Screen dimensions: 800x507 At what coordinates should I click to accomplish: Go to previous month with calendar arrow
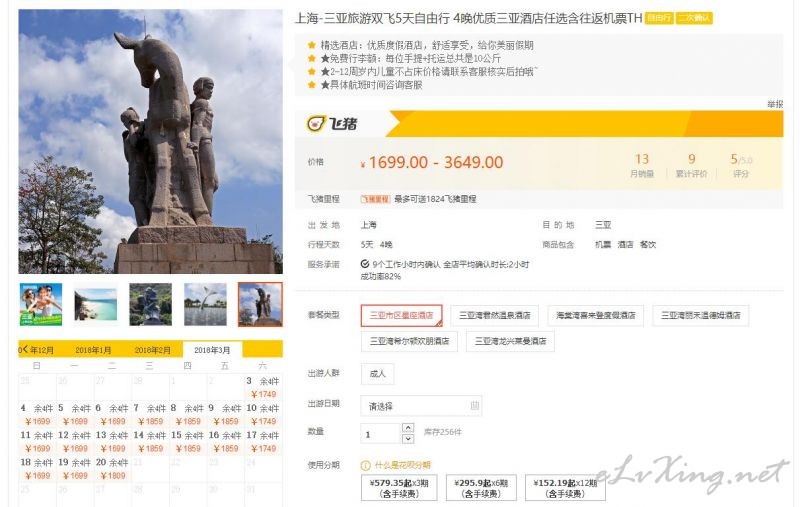click(23, 349)
